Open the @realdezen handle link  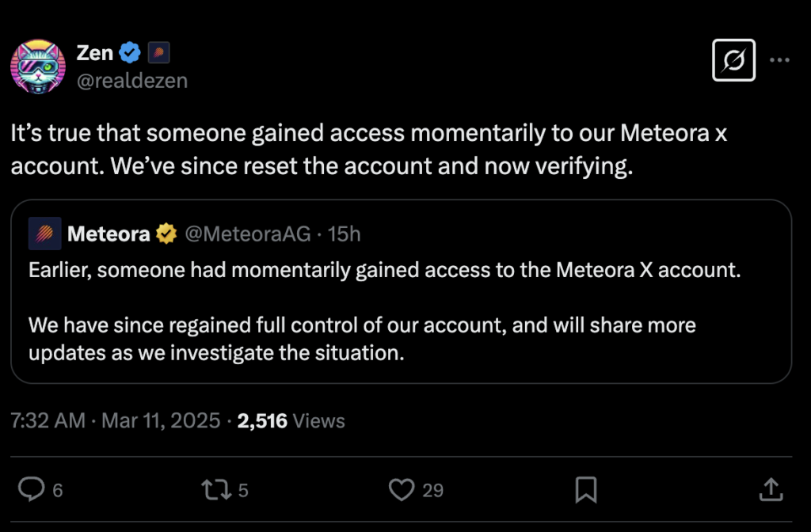[132, 81]
